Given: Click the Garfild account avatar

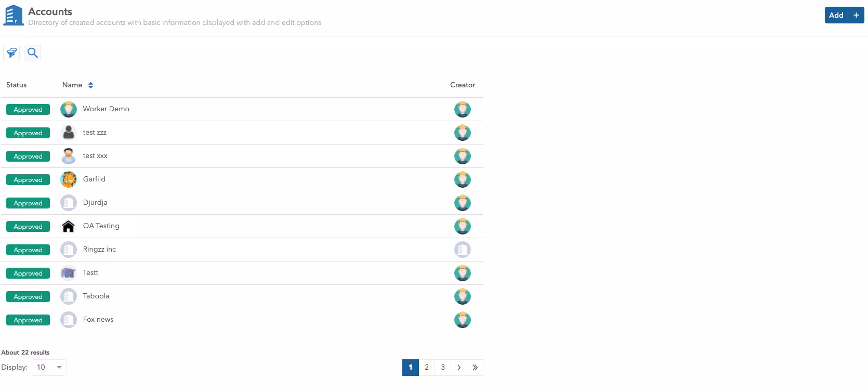Looking at the screenshot, I should click(68, 179).
